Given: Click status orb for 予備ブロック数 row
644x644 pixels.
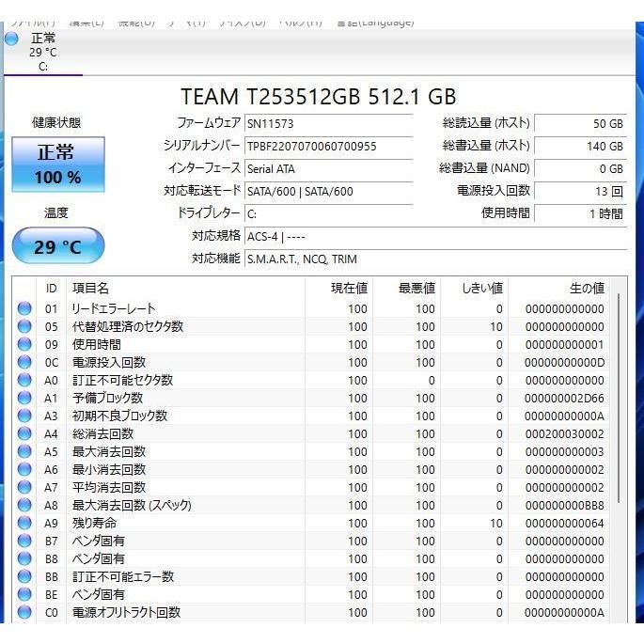Looking at the screenshot, I should [x=24, y=398].
